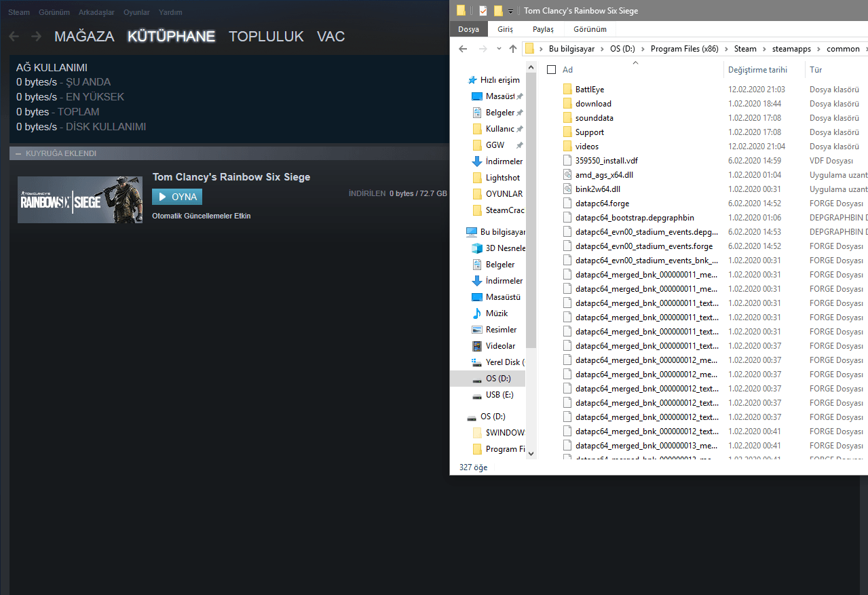This screenshot has width=868, height=595.
Task: Open Steam menu in Steam window
Action: (x=19, y=12)
